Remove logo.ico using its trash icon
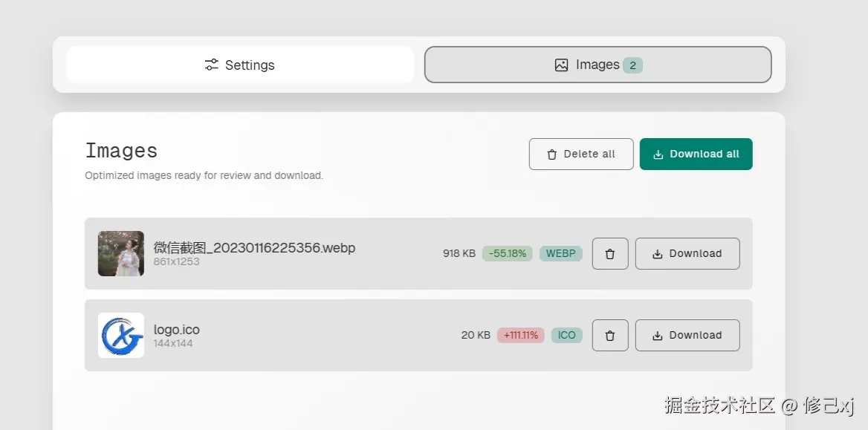Viewport: 868px width, 430px height. [610, 336]
